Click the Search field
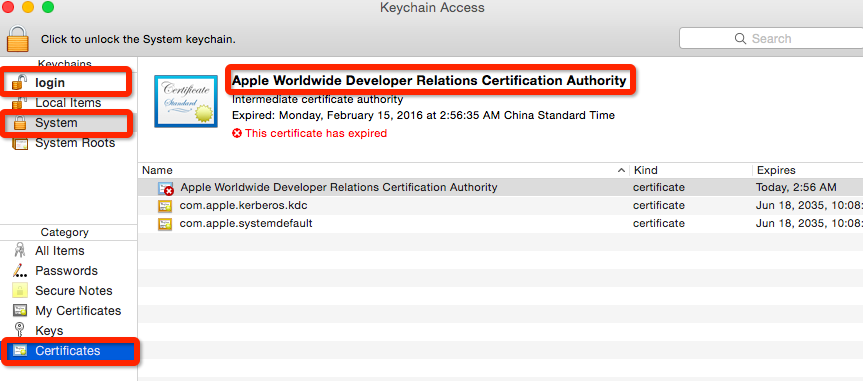This screenshot has height=381, width=863. click(x=771, y=39)
